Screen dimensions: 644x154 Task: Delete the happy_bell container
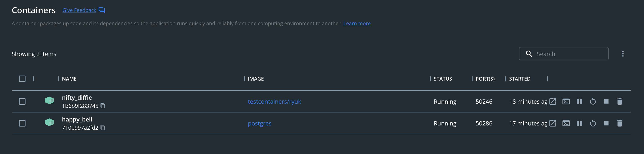click(620, 123)
